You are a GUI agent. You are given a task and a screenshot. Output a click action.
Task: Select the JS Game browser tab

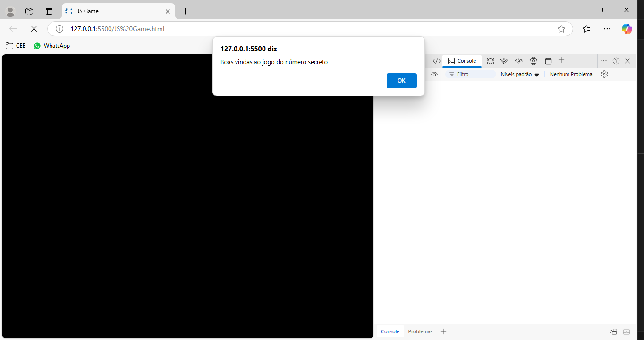(x=118, y=11)
